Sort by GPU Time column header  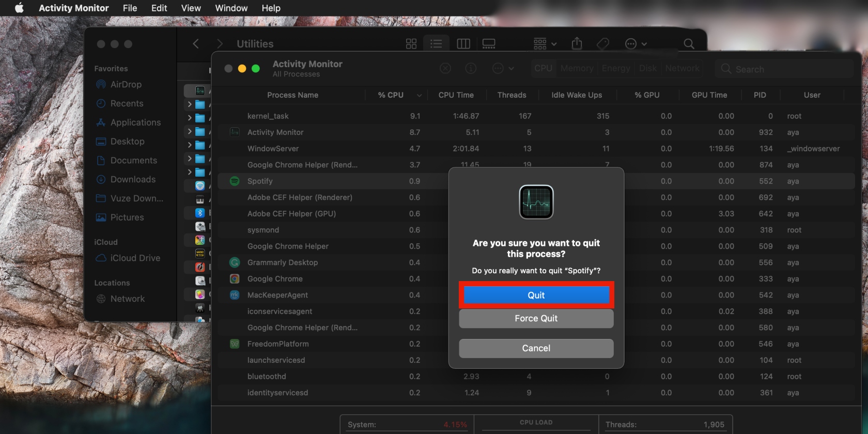tap(709, 95)
